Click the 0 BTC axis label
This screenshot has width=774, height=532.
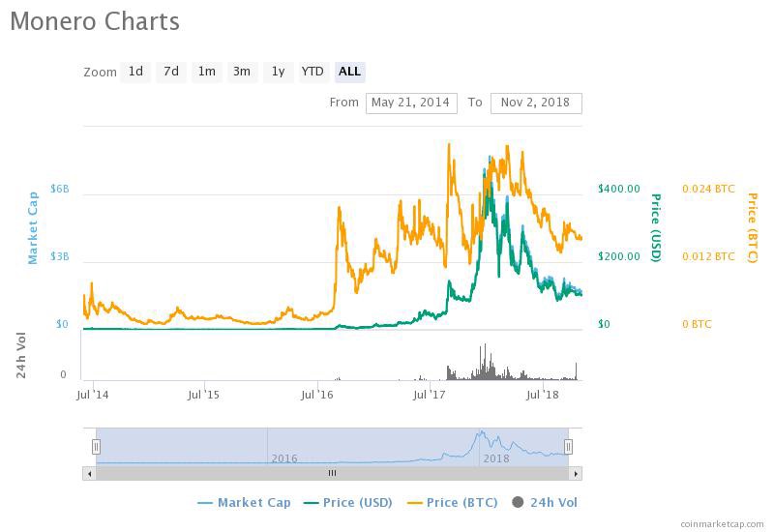click(697, 324)
